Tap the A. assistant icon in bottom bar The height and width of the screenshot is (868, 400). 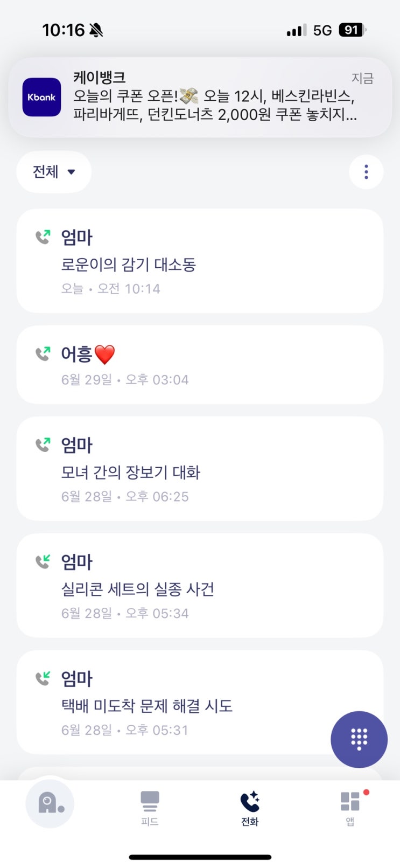pos(50,803)
